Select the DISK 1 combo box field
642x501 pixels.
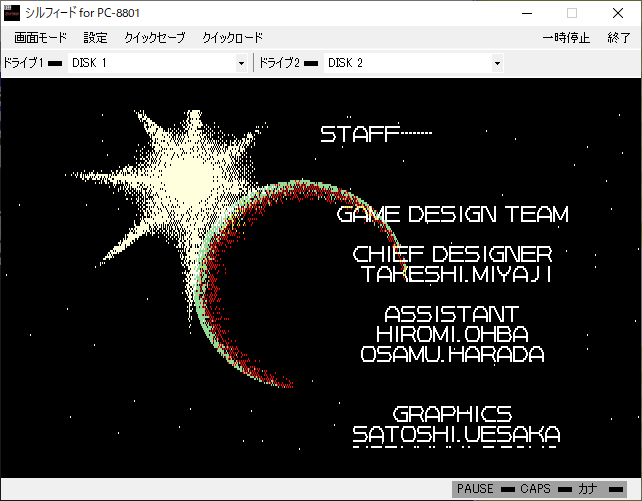[158, 63]
